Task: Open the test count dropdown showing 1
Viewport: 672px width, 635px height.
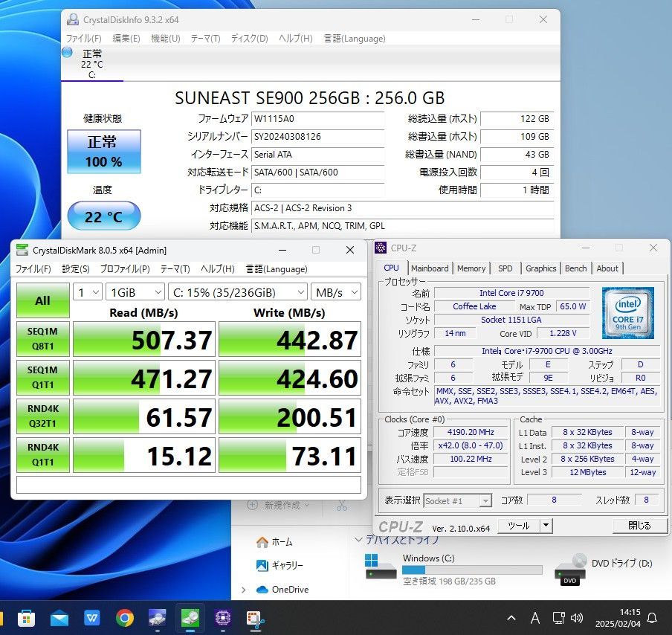Action: click(88, 292)
